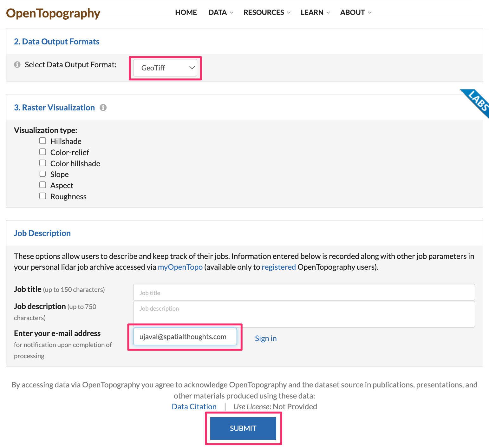489x448 pixels.
Task: Click info icon next to Raster Visualization
Action: pos(103,108)
